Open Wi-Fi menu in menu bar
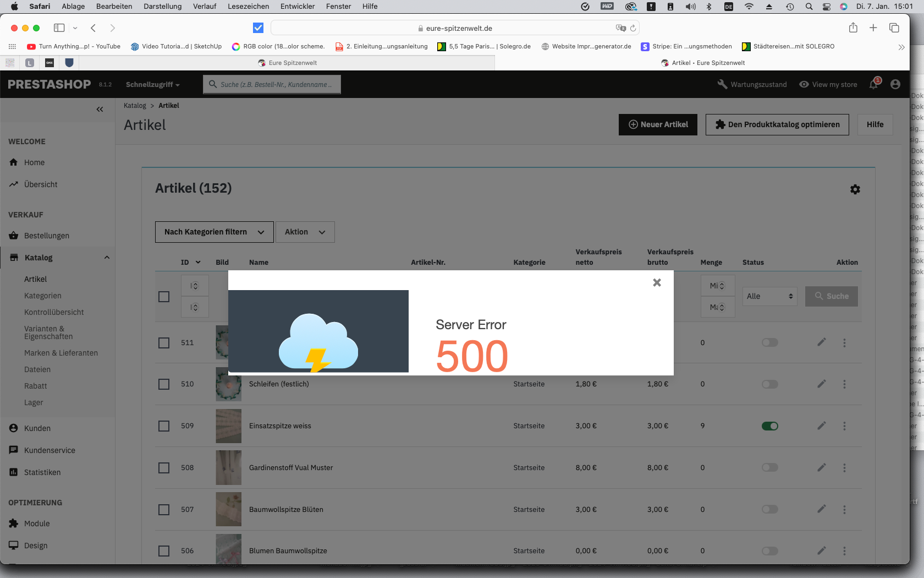The width and height of the screenshot is (924, 578). pyautogui.click(x=749, y=7)
